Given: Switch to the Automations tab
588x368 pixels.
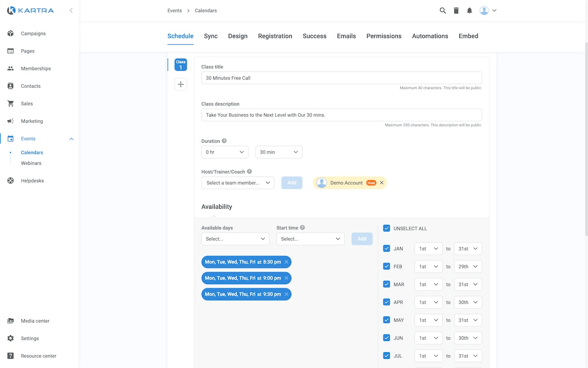Looking at the screenshot, I should (430, 36).
